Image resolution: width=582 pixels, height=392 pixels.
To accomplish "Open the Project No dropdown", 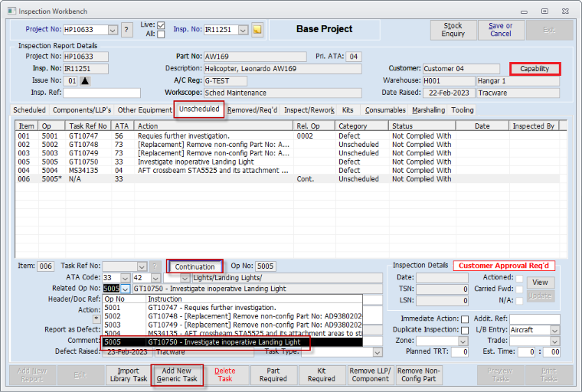I will click(113, 30).
